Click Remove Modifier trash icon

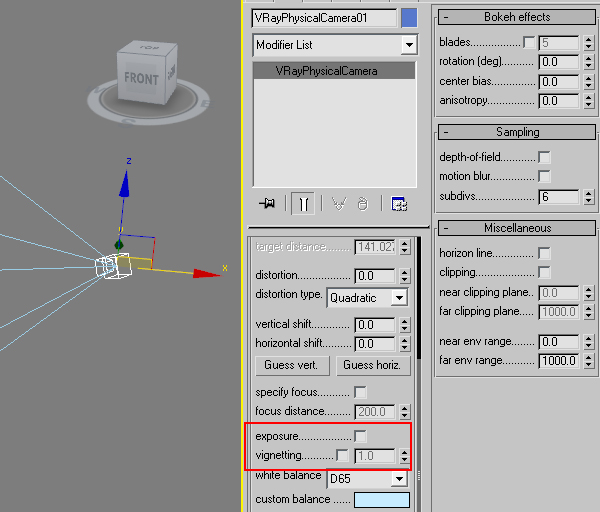(363, 203)
